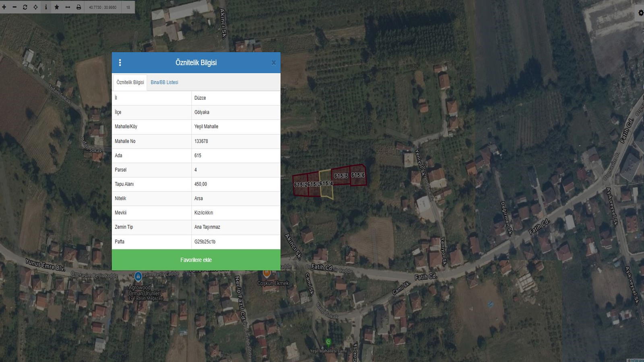Click the zoom level 18 indicator

click(x=128, y=7)
